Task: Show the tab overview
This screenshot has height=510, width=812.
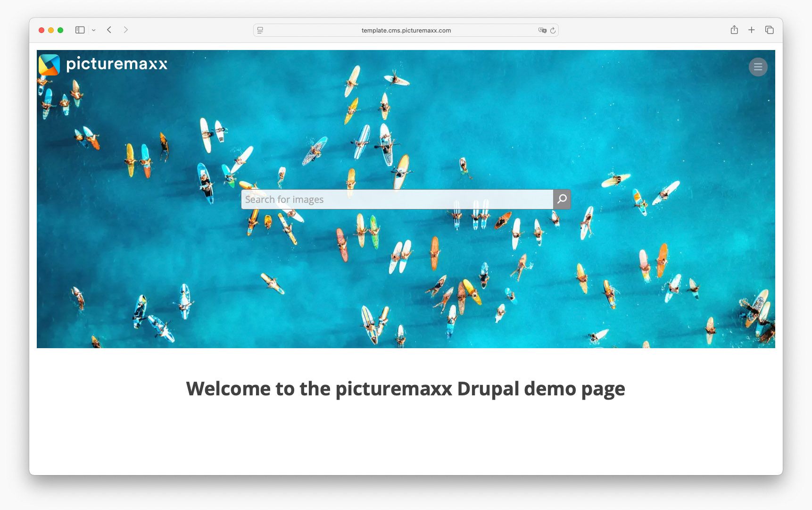Action: (769, 29)
